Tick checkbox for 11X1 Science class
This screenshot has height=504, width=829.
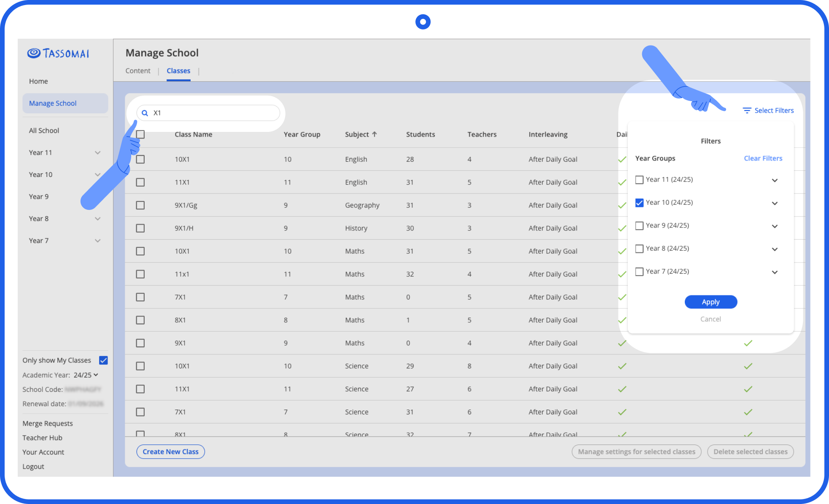(140, 389)
